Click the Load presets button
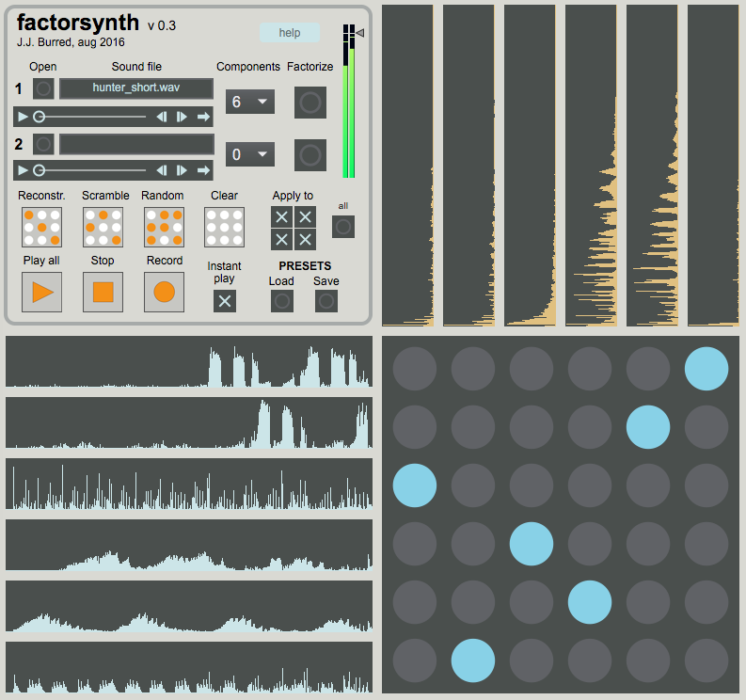This screenshot has width=746, height=700. (x=282, y=301)
